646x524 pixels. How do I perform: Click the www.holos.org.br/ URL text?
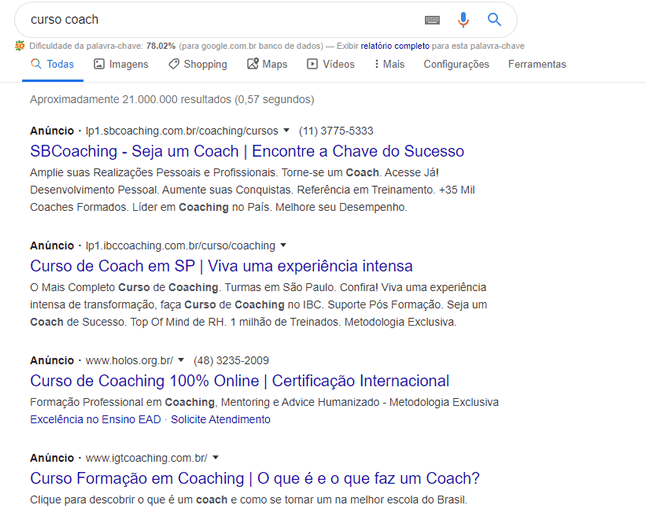(x=129, y=360)
